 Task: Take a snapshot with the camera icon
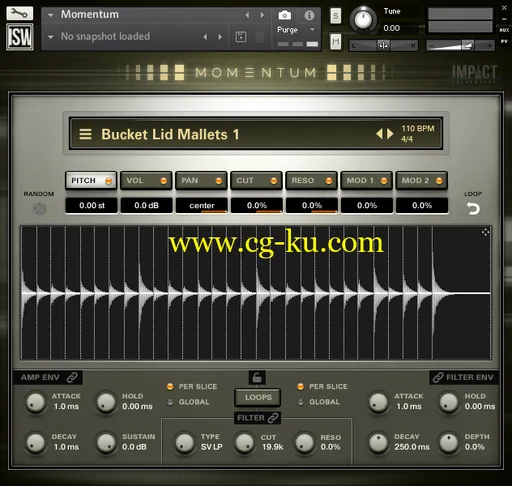click(284, 15)
